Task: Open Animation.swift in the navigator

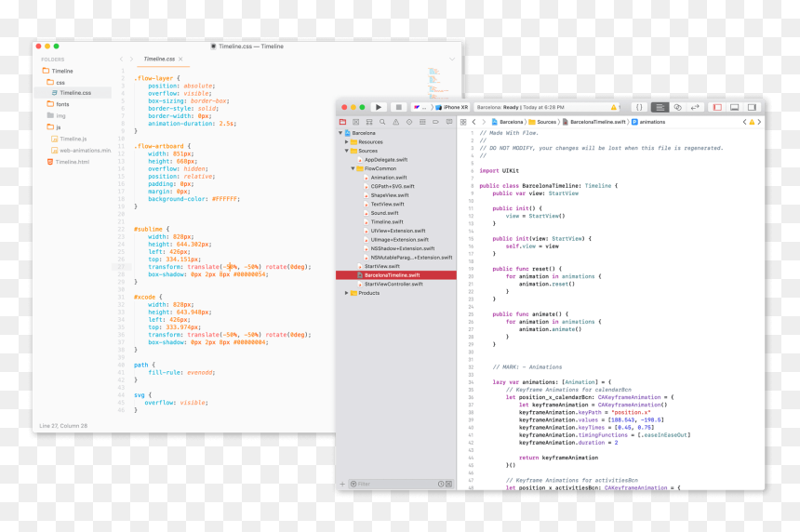Action: coord(385,178)
